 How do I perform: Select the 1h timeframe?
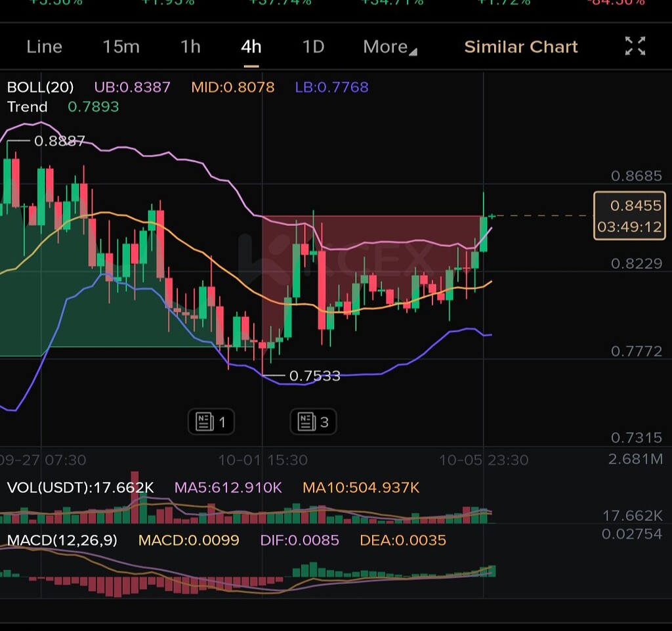pos(190,47)
